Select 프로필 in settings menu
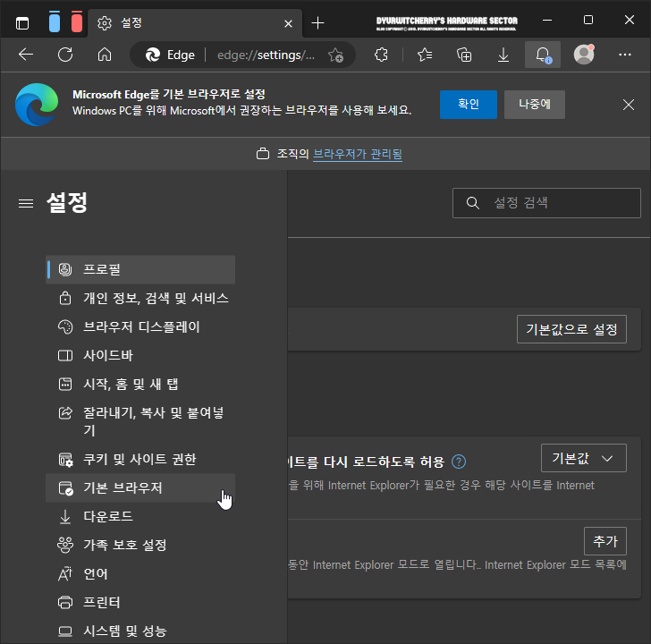Image resolution: width=651 pixels, height=644 pixels. pos(140,269)
